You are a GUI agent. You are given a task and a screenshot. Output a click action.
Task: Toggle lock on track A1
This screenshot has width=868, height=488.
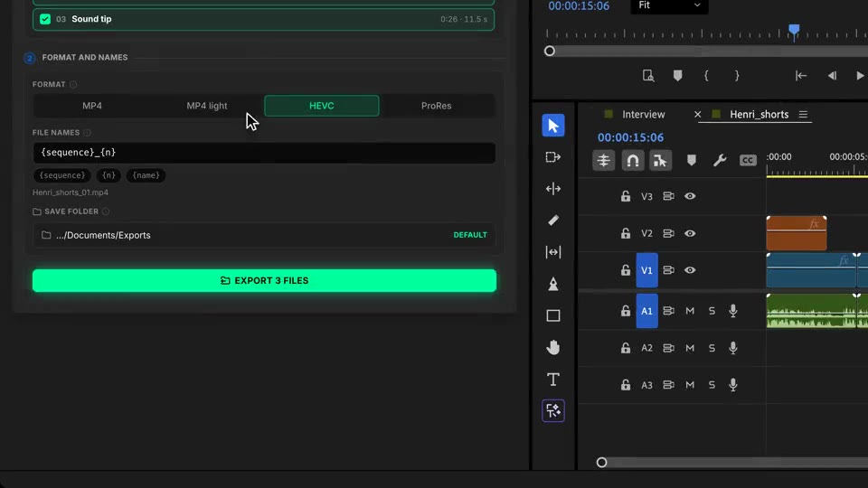point(626,311)
